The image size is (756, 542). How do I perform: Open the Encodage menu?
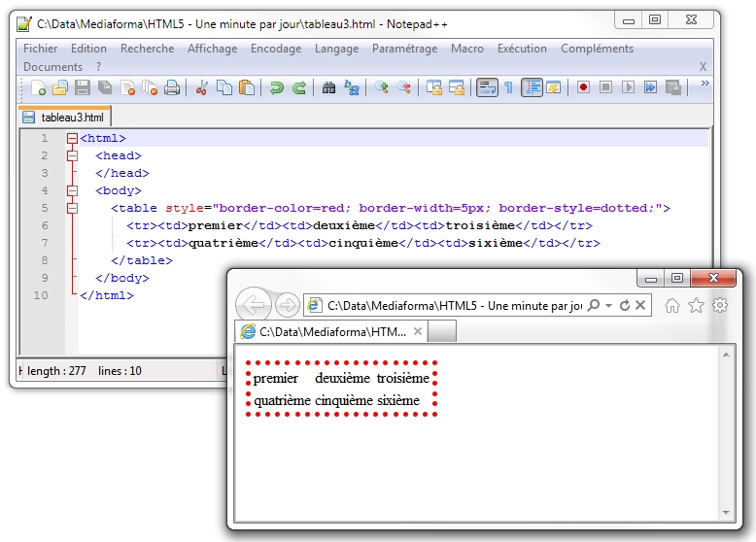pyautogui.click(x=275, y=49)
